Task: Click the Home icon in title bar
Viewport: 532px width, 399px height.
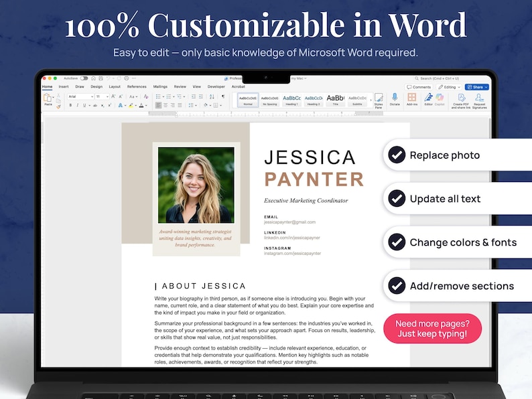Action: (93, 78)
